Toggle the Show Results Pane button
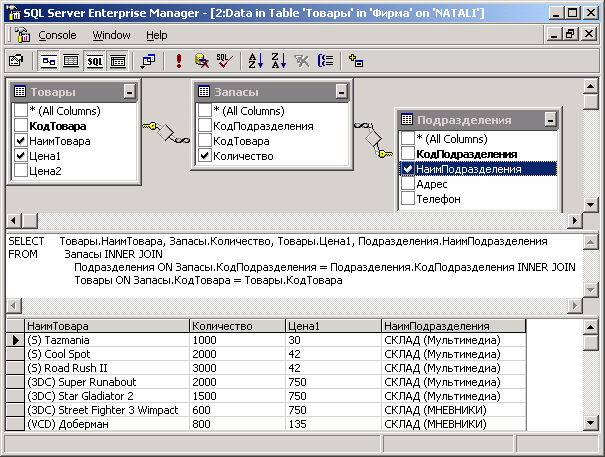The image size is (605, 457). [x=118, y=61]
